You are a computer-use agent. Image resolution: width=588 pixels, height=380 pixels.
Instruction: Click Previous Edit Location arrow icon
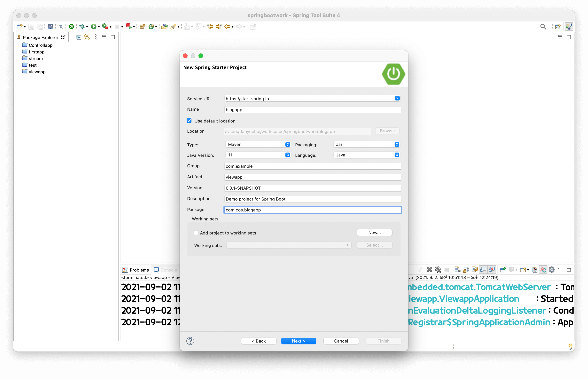click(x=210, y=27)
